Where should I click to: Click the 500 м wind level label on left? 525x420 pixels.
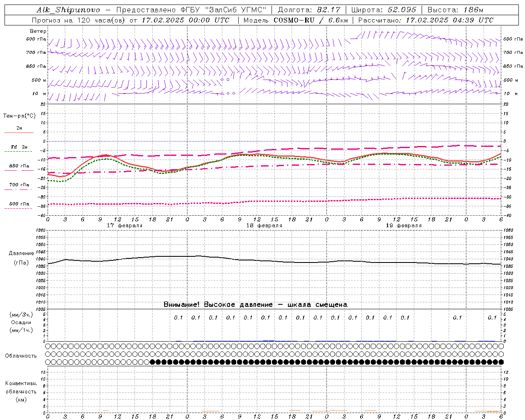39,80
